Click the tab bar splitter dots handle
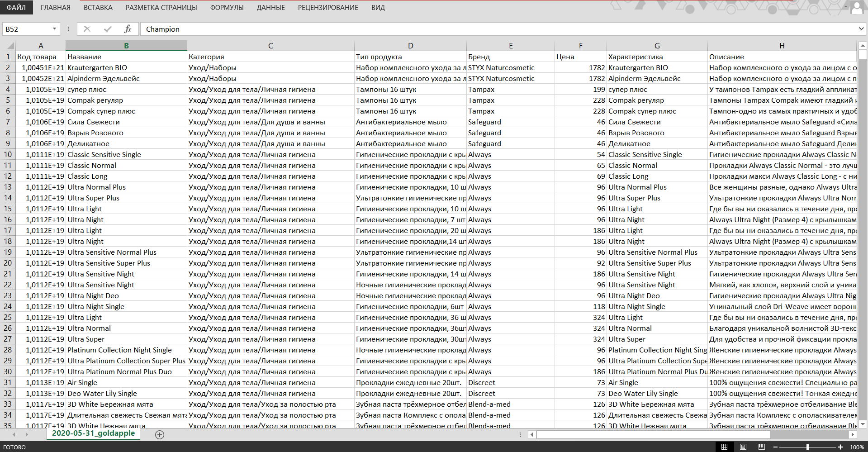 (520, 434)
